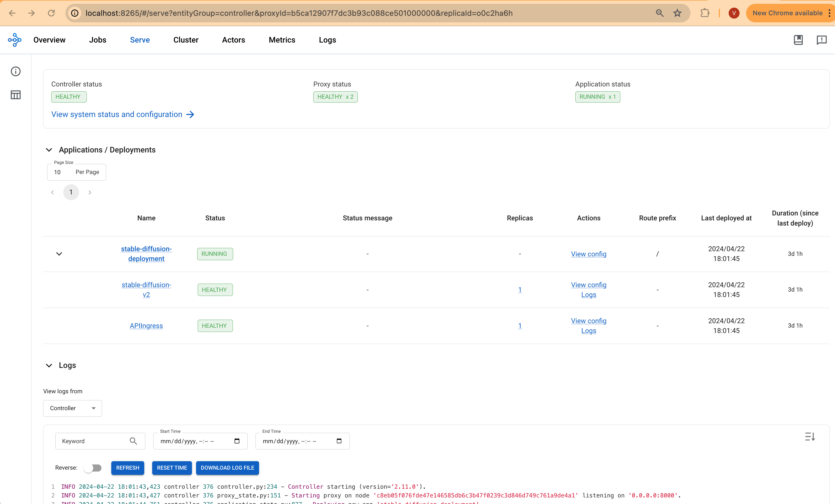Click the Ray logo in the header
The image size is (835, 504).
(x=15, y=40)
